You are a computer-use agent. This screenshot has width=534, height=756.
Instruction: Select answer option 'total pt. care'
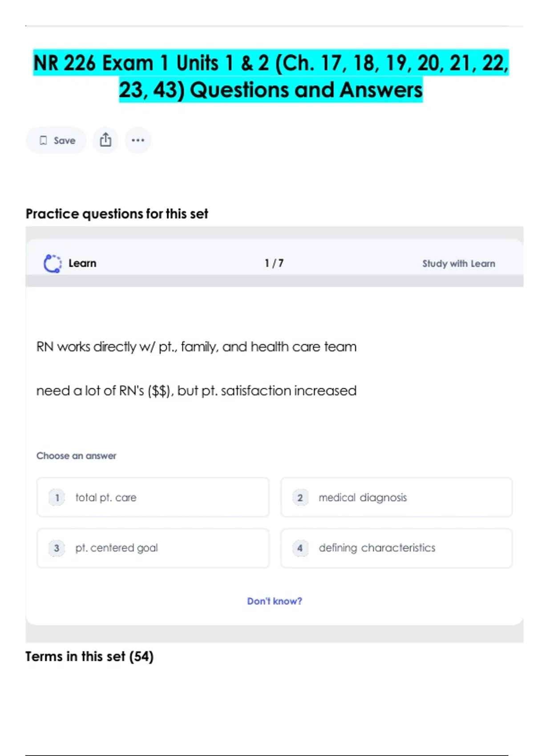tap(153, 497)
